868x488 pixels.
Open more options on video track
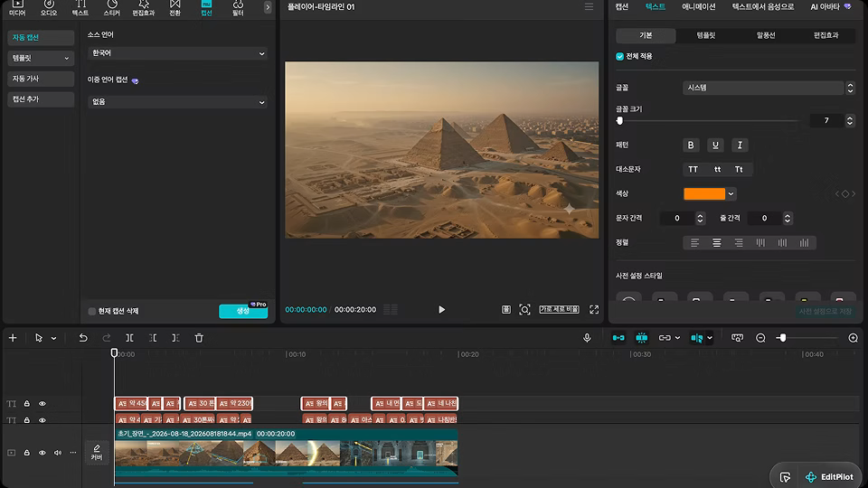(73, 453)
